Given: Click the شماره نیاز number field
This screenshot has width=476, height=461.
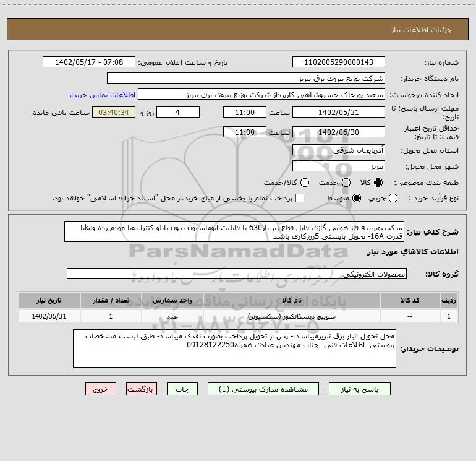Looking at the screenshot, I should 339,62.
